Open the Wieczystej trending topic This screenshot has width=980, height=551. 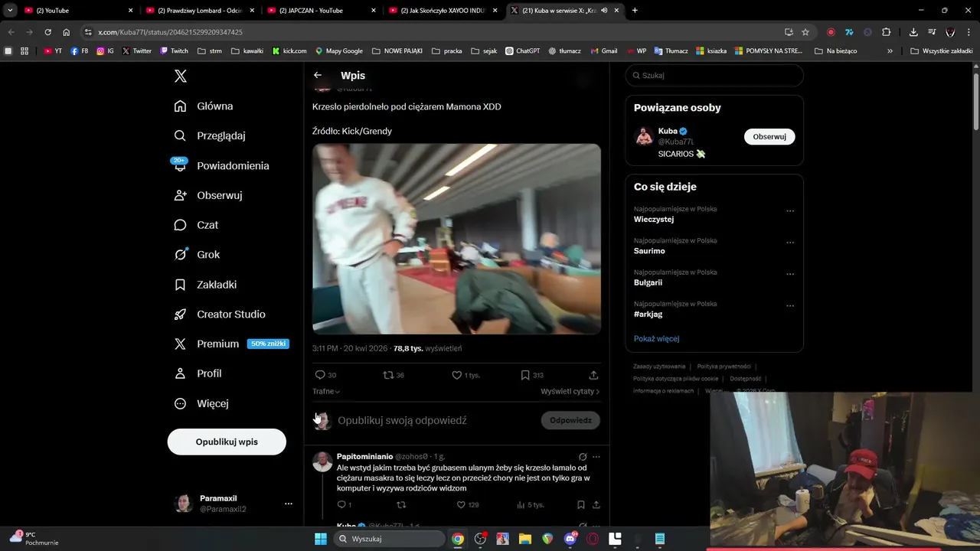(x=654, y=220)
